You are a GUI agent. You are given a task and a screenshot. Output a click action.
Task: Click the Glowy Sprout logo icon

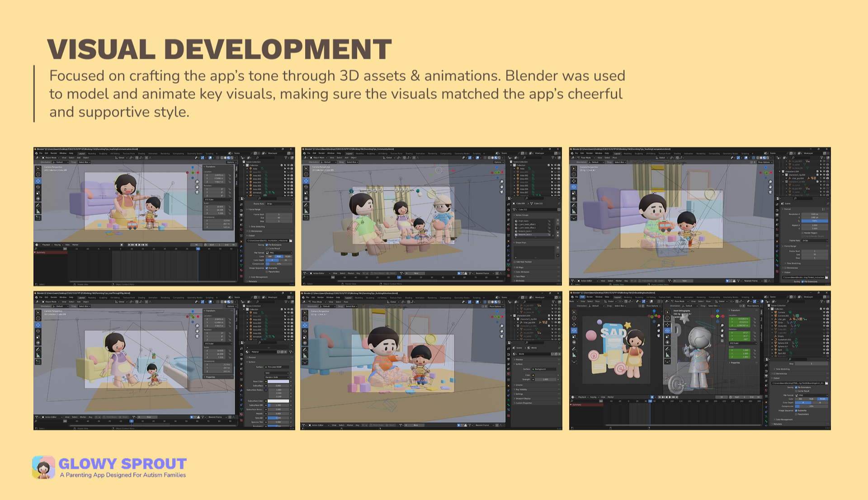pos(43,467)
